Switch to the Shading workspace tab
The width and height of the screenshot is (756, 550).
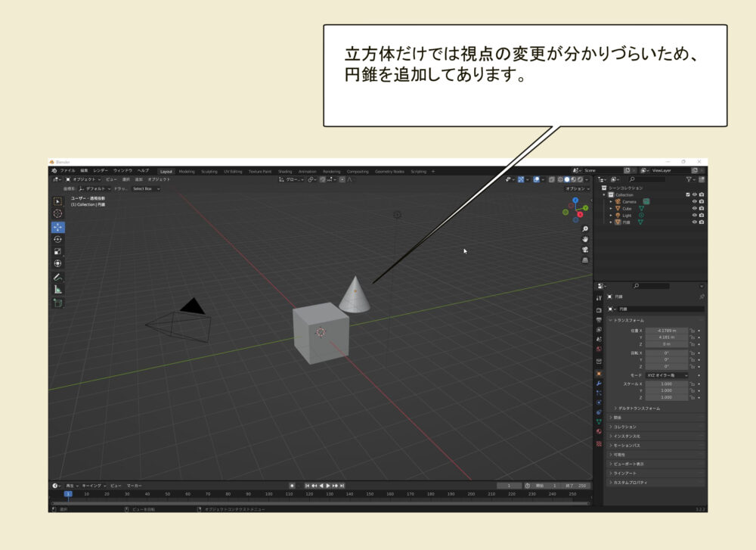pos(285,171)
